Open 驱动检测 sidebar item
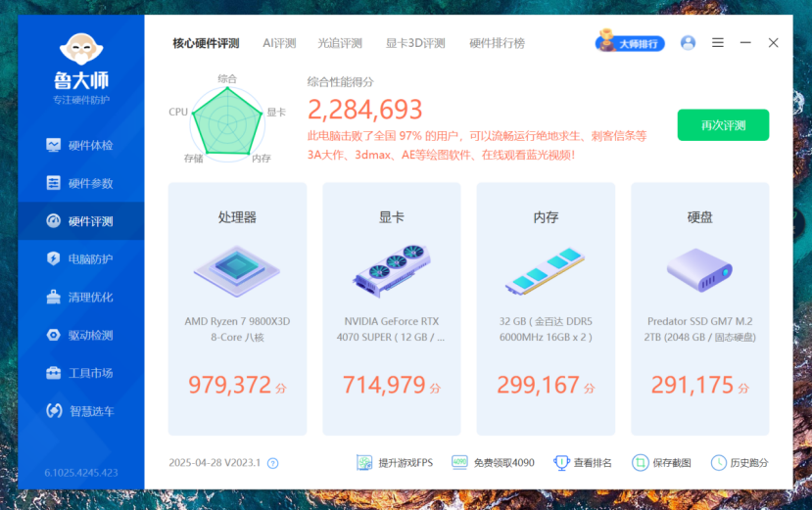This screenshot has height=510, width=812. (80, 335)
